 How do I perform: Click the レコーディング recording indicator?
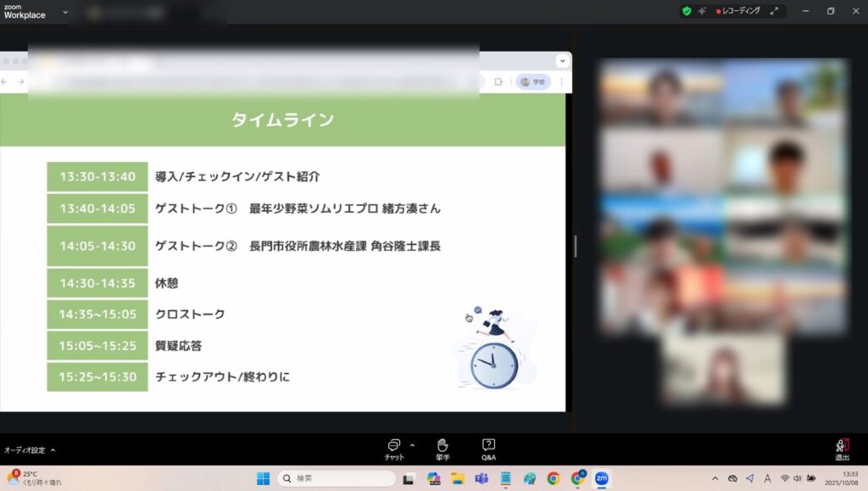[x=738, y=11]
